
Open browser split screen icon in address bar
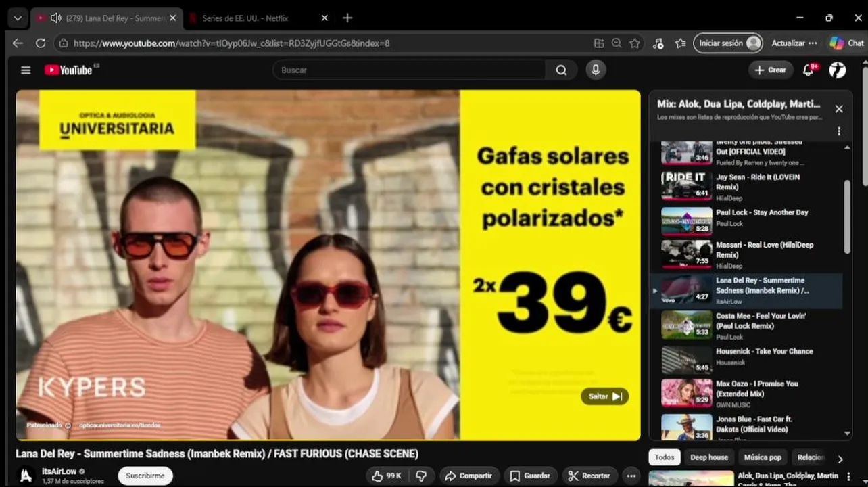click(x=599, y=43)
